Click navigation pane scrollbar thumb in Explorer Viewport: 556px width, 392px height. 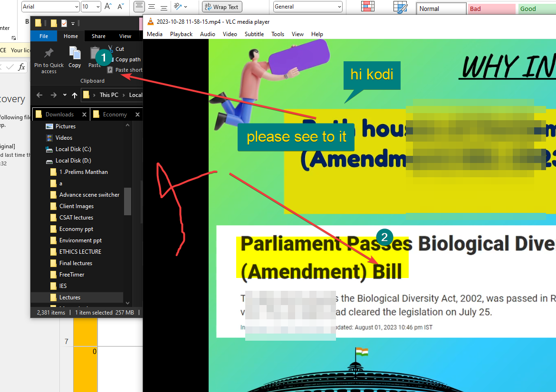(128, 201)
